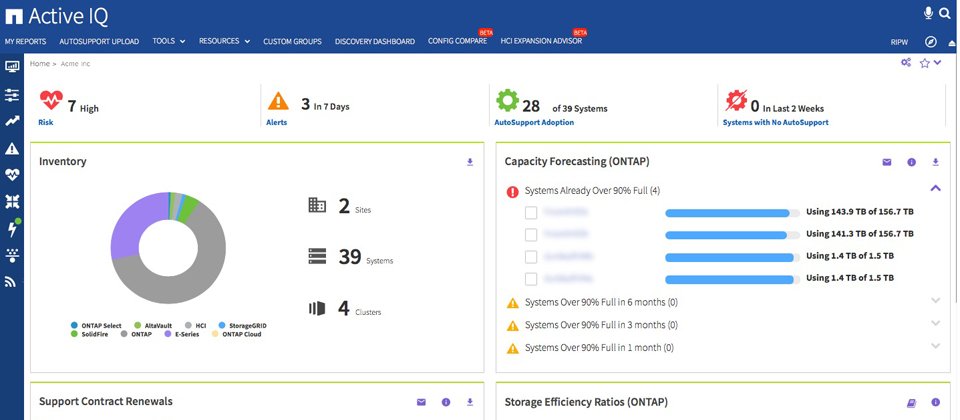The image size is (960, 420).
Task: Click the 143.9 TB usage bar
Action: click(x=732, y=212)
